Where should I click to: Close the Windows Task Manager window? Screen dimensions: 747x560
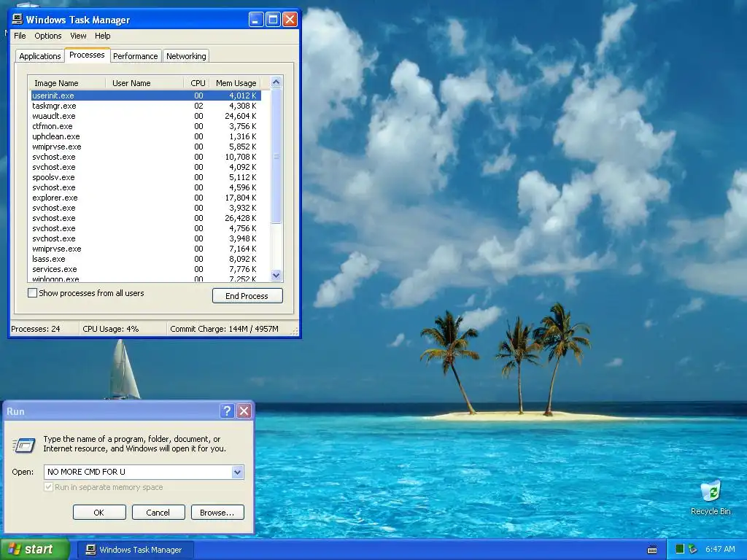point(290,20)
